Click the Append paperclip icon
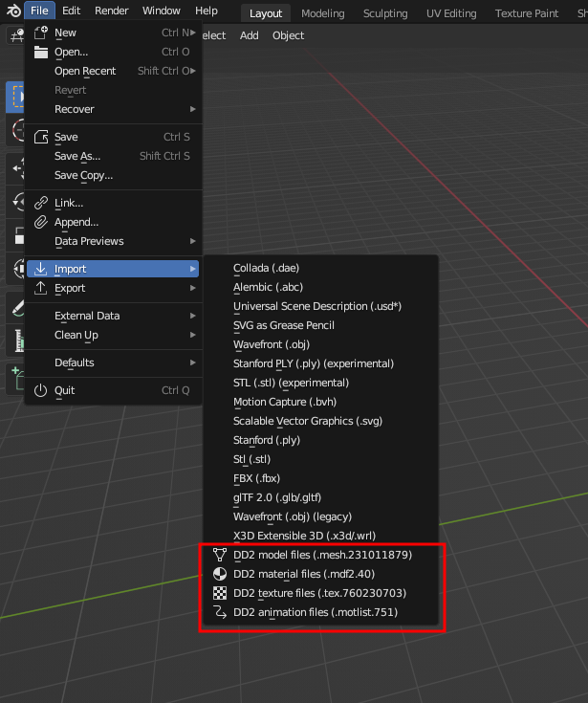 [41, 222]
